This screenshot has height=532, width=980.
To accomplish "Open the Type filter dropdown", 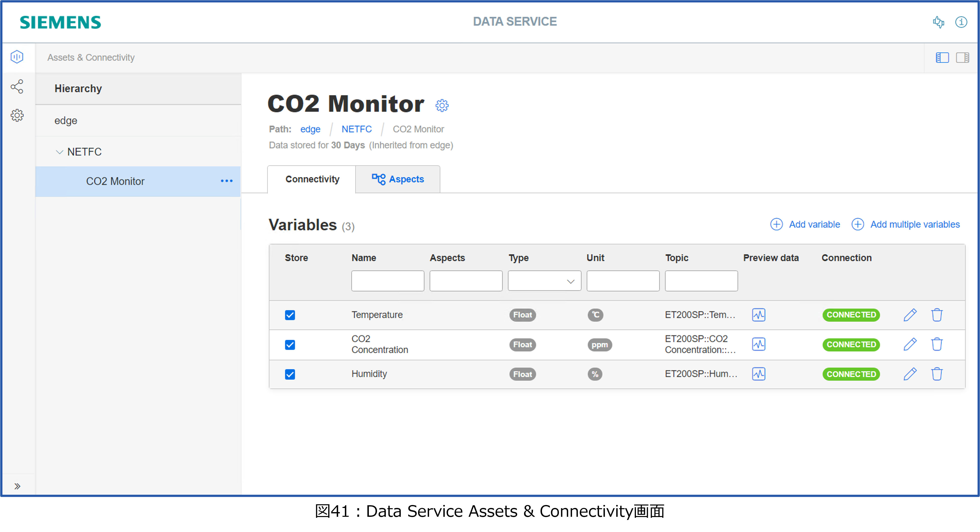I will pos(544,281).
